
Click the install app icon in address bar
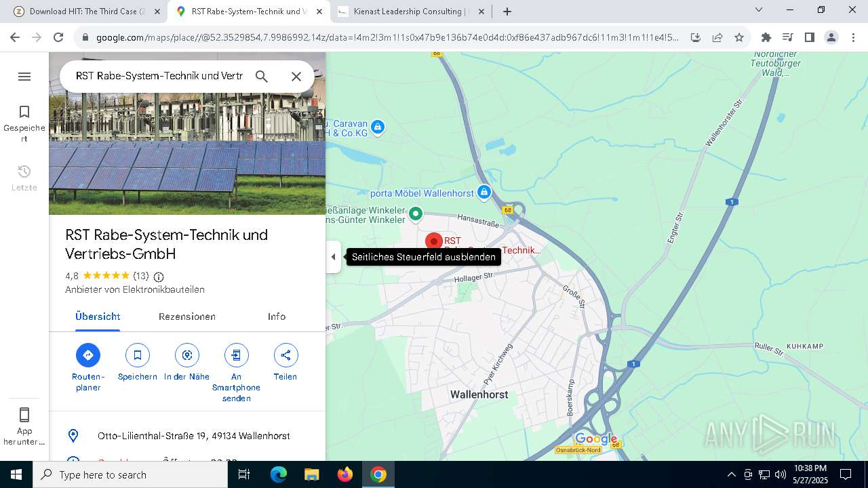point(696,37)
